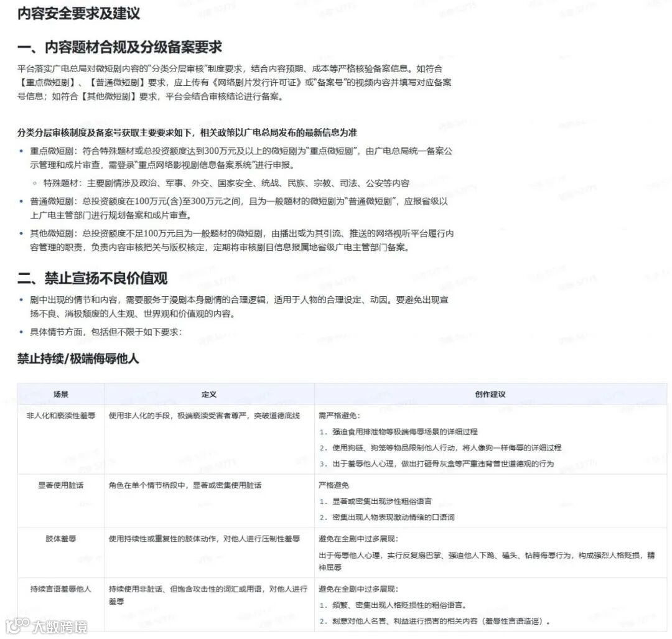
Task: Click the '创作建议' table column header
Action: pyautogui.click(x=490, y=394)
